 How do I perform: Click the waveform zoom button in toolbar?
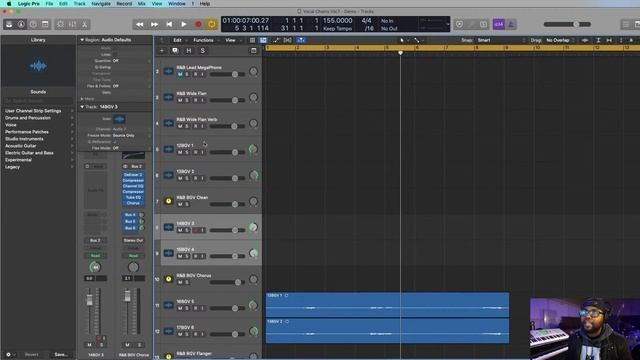[x=585, y=40]
